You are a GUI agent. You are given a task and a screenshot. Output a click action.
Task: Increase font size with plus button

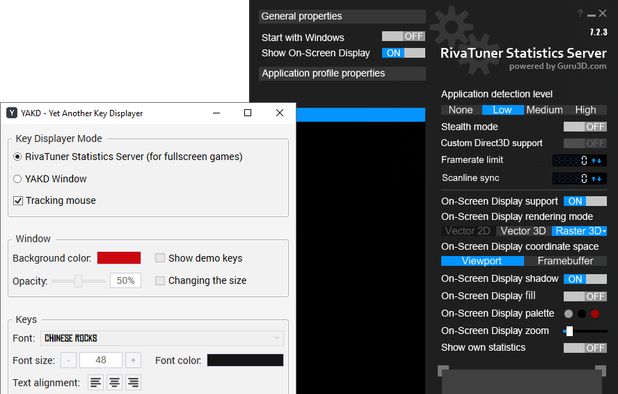[x=133, y=360]
